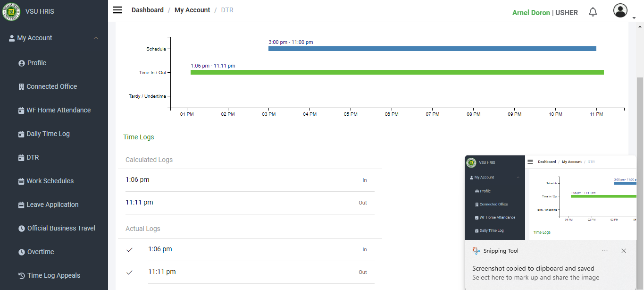Go to Daily Time Log
The height and width of the screenshot is (290, 644).
tap(48, 134)
